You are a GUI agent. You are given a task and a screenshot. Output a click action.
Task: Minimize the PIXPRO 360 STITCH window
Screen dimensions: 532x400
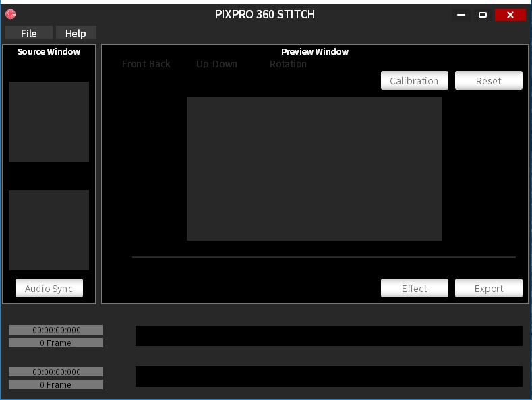pyautogui.click(x=461, y=15)
